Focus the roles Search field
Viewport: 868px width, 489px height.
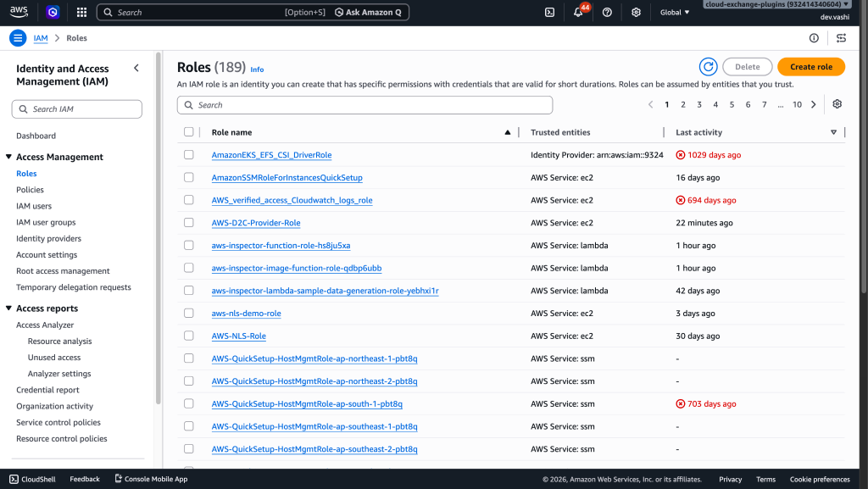coord(364,105)
